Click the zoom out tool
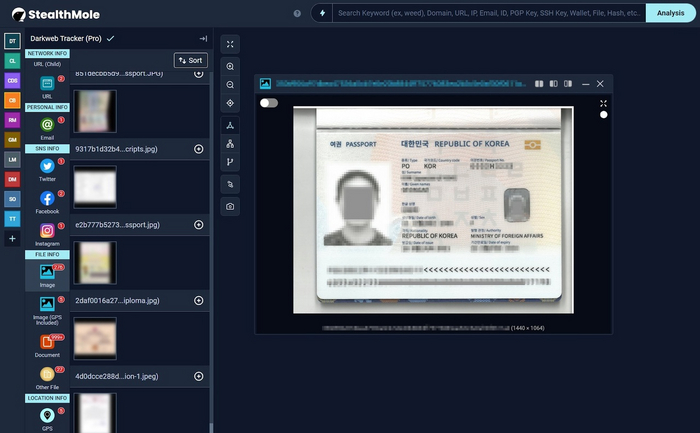This screenshot has width=700, height=433. (x=231, y=84)
